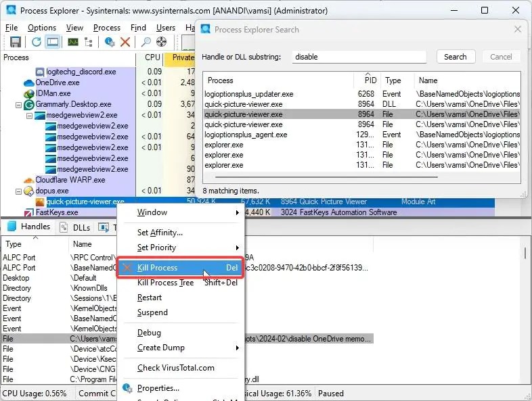Viewport: 532px width, 401px height.
Task: Choose Kill Process from context menu
Action: 180,268
